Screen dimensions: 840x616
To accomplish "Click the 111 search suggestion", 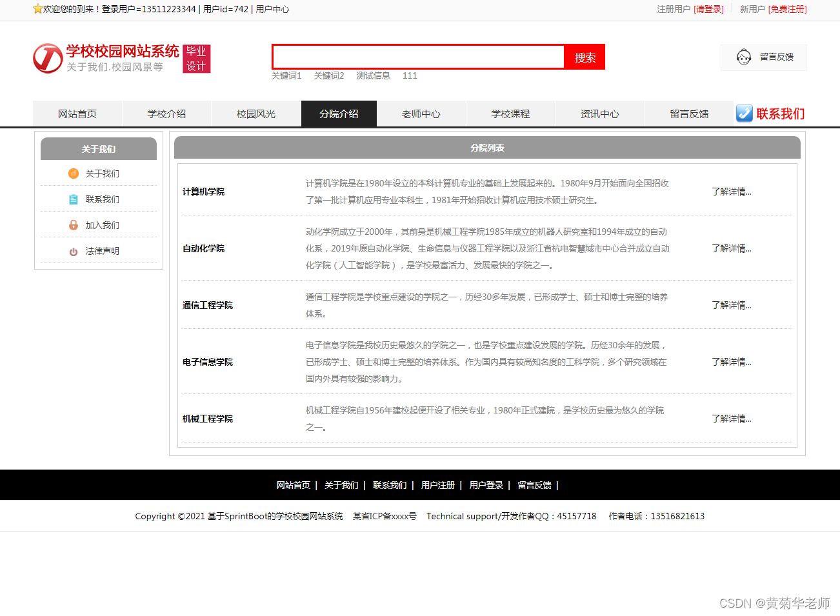I will (410, 75).
